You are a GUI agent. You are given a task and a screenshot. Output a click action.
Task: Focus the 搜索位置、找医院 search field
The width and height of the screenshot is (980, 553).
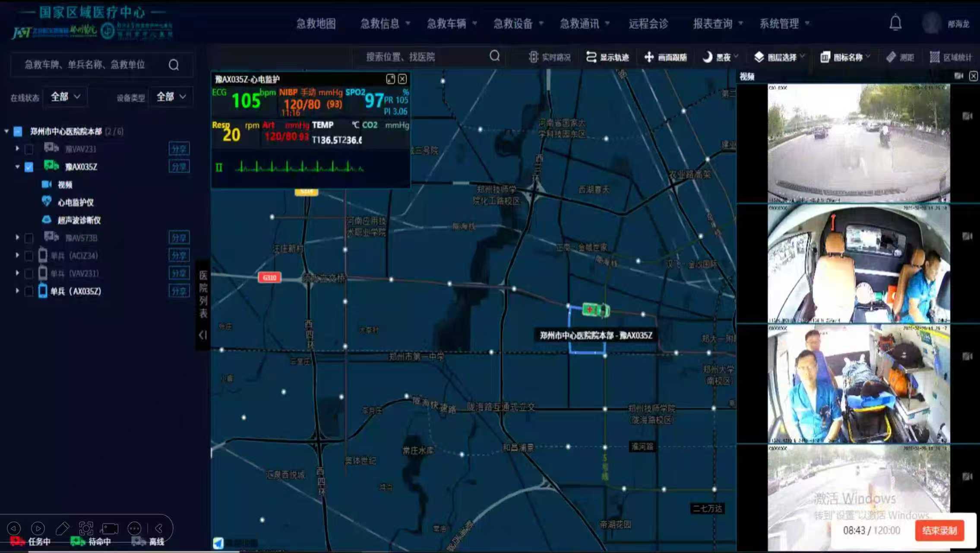pos(425,57)
